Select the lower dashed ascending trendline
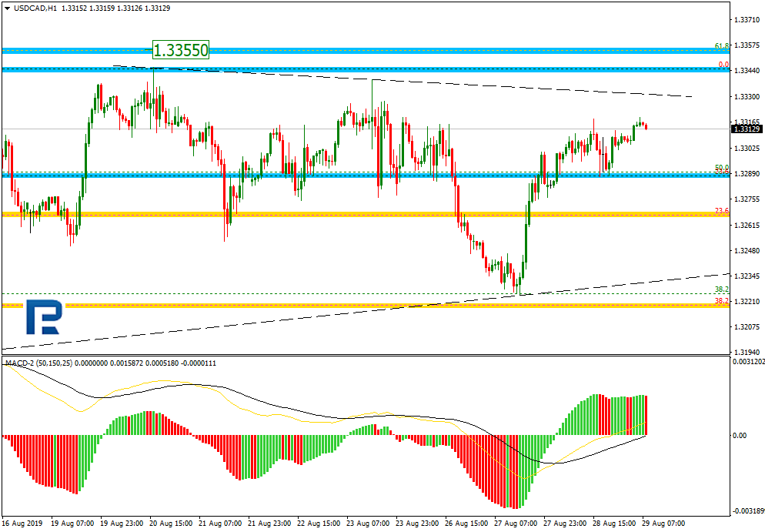Viewport: 765px width, 532px height. pos(366,311)
